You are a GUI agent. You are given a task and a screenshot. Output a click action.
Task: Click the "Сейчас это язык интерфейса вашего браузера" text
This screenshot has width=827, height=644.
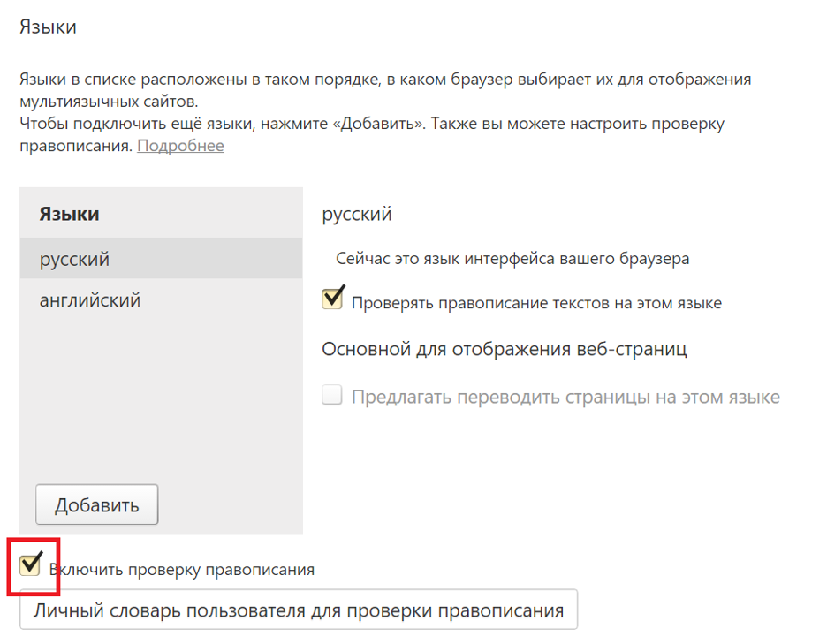512,259
